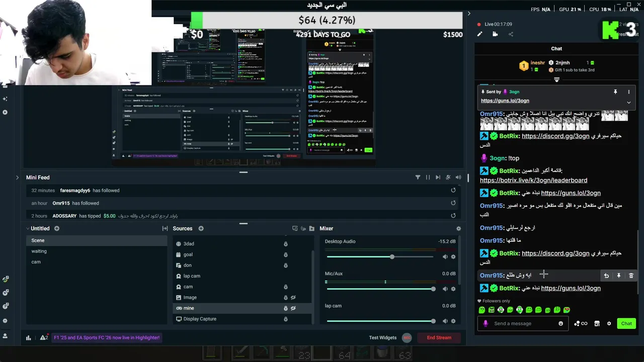Open Highlighter announcement in status bar
Screen dimensions: 644x362
(107, 337)
